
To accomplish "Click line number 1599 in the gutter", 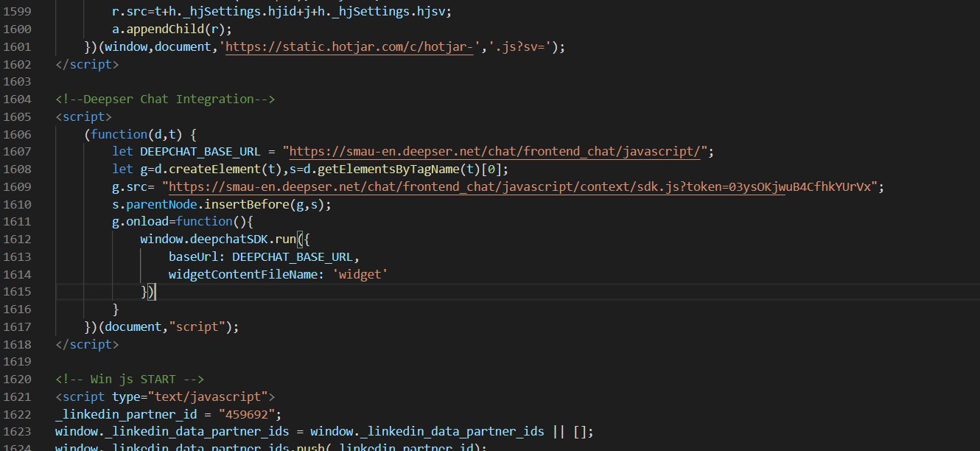I will pyautogui.click(x=16, y=12).
